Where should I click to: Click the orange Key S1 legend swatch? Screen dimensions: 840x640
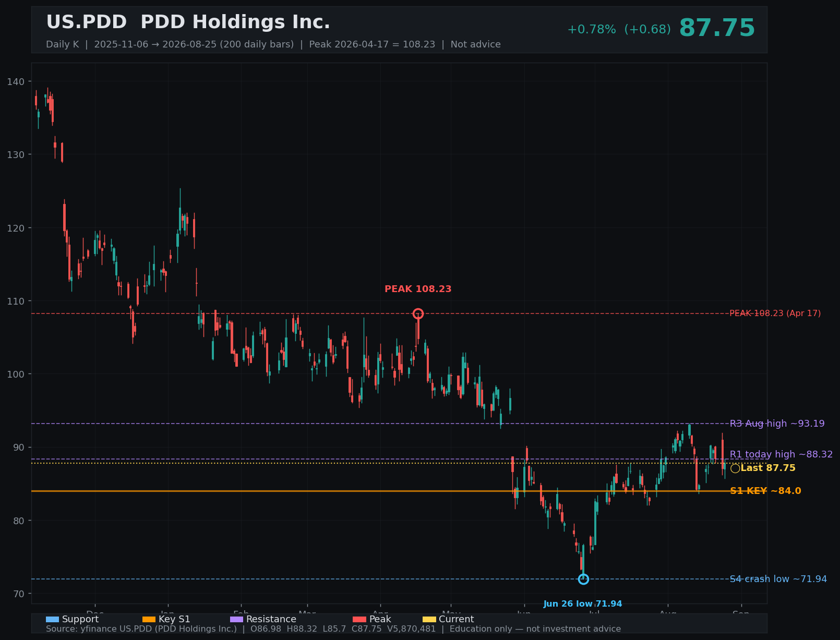pos(149,619)
